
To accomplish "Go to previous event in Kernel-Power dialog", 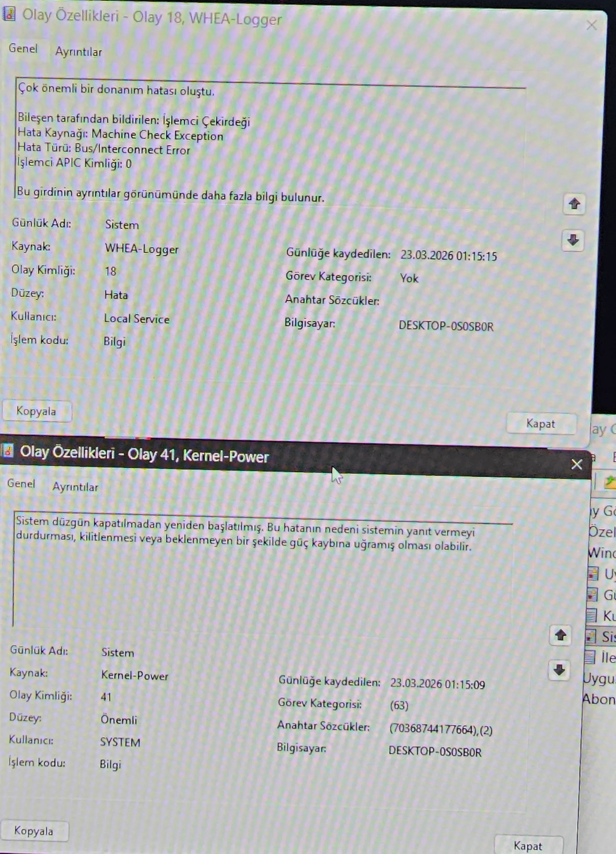I will pos(560,635).
